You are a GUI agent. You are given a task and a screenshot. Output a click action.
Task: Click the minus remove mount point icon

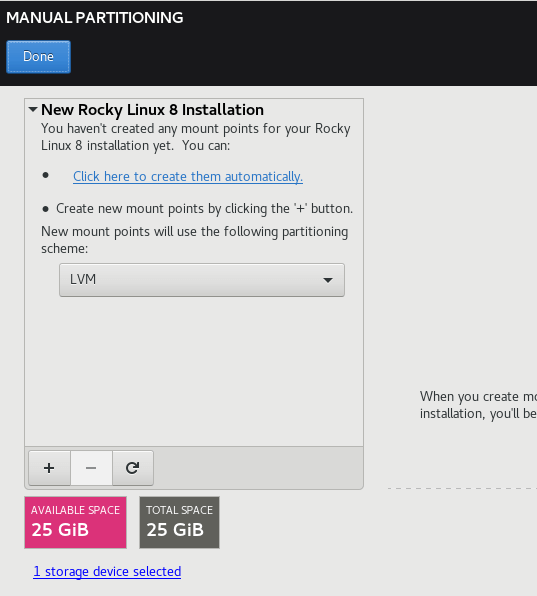pyautogui.click(x=91, y=468)
